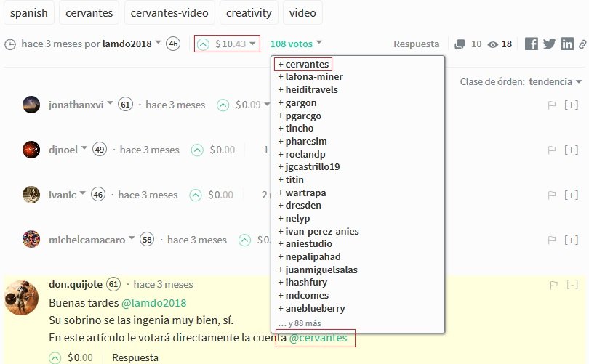Expand michelcamacaro's comment with [+]
This screenshot has width=589, height=364.
coord(572,240)
